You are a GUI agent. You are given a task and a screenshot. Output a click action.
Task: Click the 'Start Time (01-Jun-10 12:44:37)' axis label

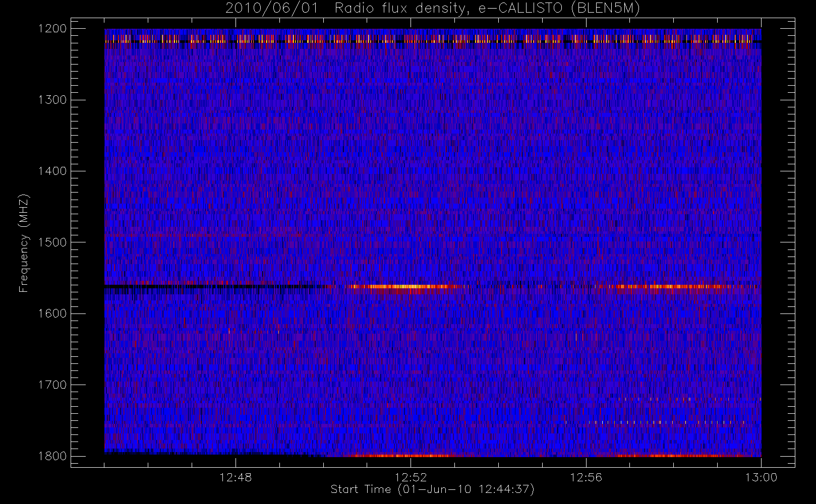[432, 489]
